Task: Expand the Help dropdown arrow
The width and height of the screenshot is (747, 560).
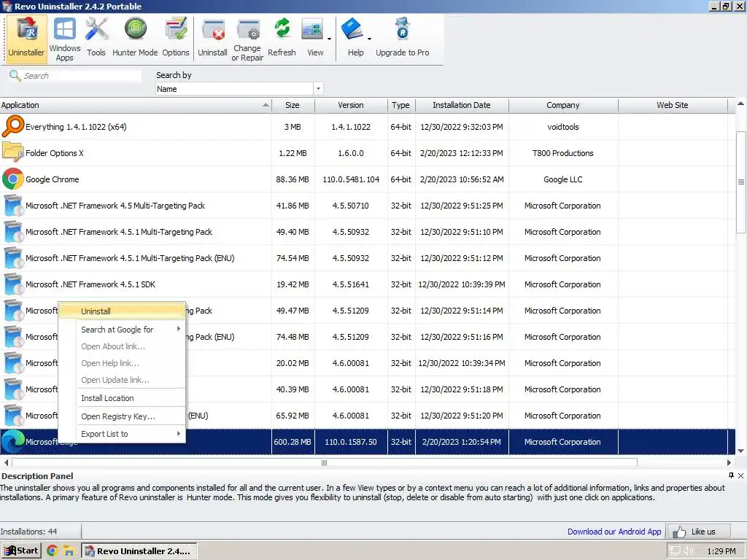Action: click(369, 39)
